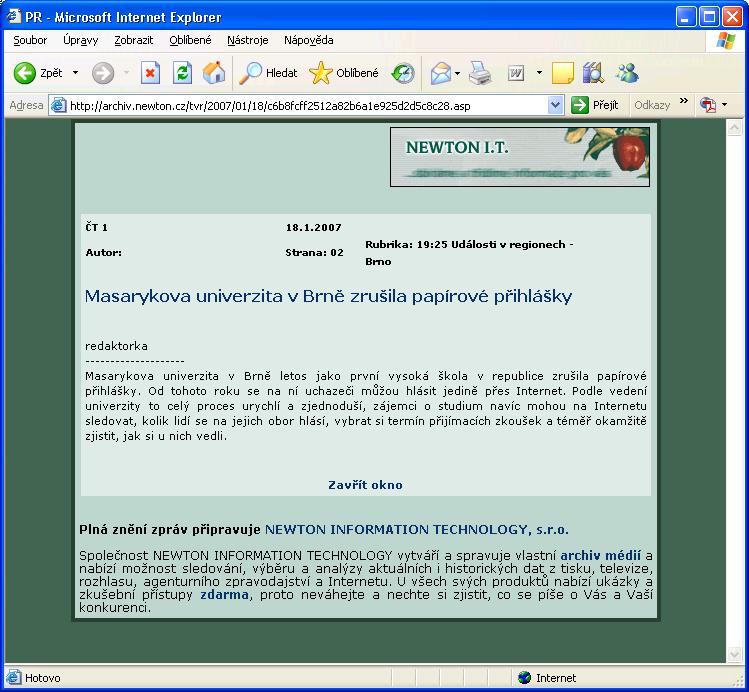The image size is (749, 692).
Task: Click the Hotovo status bar page icon
Action: [x=13, y=678]
